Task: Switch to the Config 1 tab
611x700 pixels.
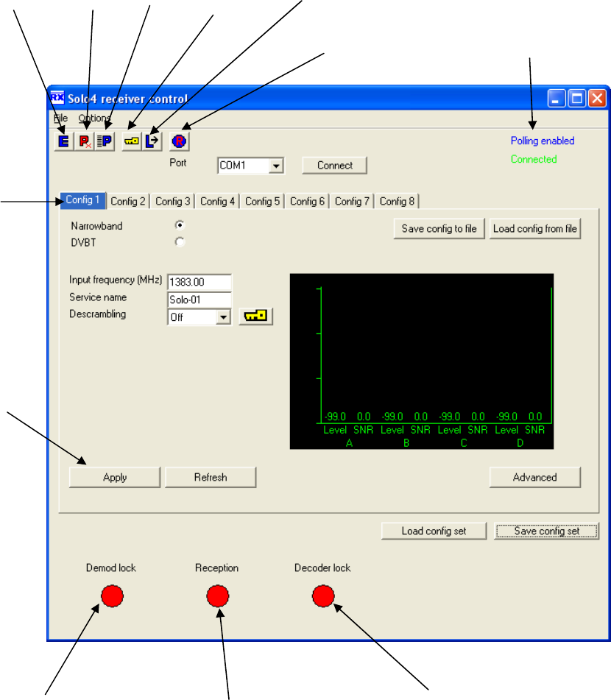Action: tap(82, 200)
